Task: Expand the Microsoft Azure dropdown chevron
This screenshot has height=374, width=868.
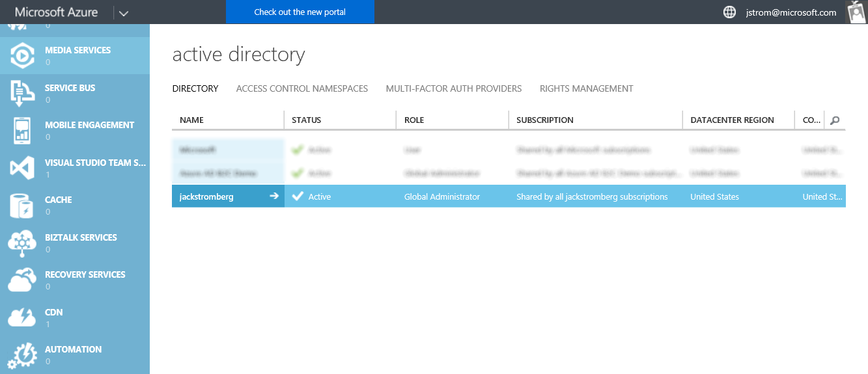Action: click(x=124, y=12)
